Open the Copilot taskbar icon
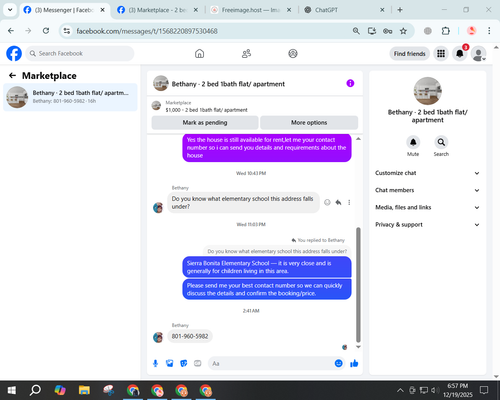 coord(60,390)
